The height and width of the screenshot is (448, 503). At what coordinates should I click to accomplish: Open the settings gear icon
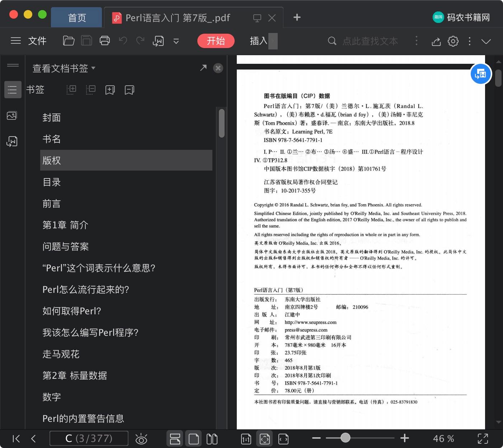coord(453,41)
